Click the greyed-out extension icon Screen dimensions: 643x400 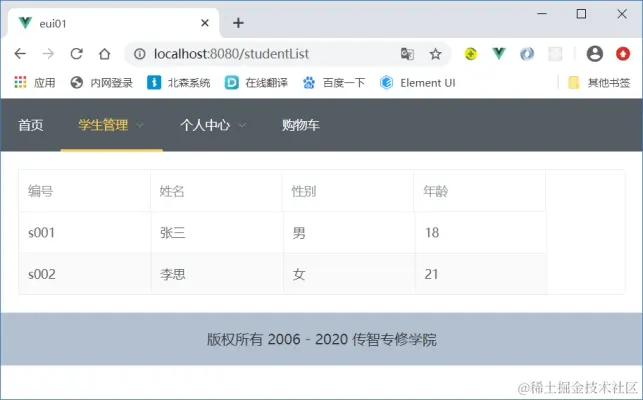click(x=555, y=54)
